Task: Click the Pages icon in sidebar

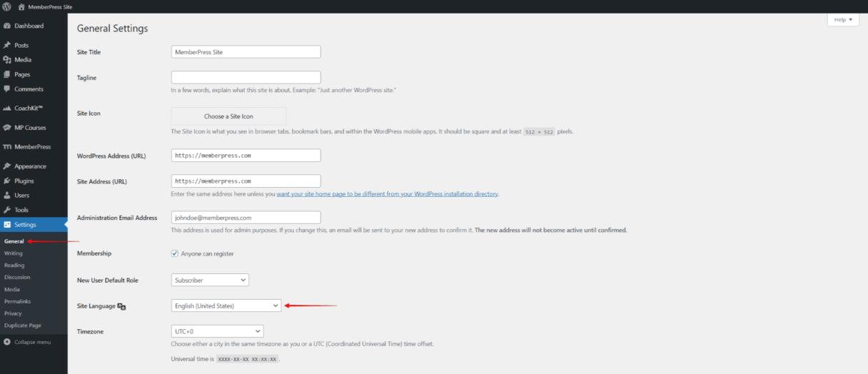Action: [x=6, y=74]
